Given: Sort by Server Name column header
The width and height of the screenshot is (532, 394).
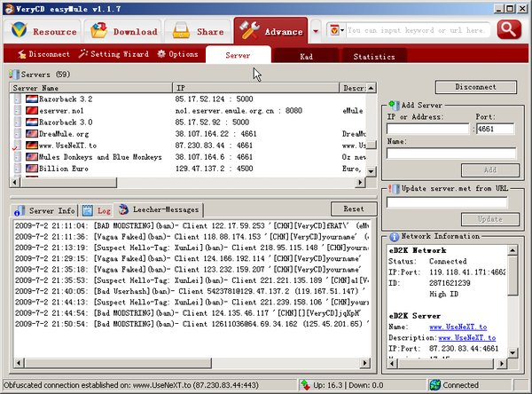Looking at the screenshot, I should (91, 88).
